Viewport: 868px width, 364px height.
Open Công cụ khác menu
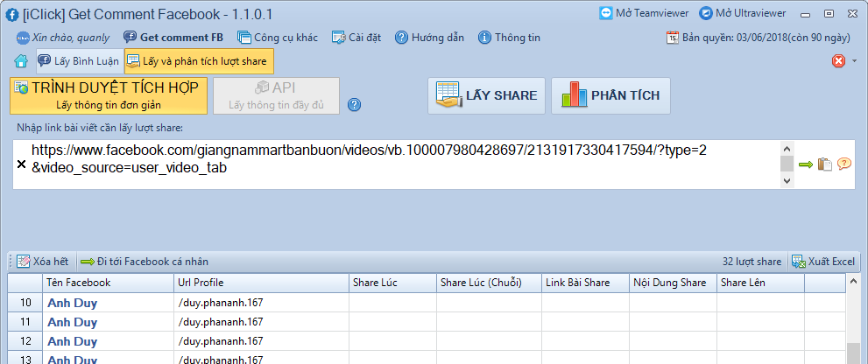278,38
